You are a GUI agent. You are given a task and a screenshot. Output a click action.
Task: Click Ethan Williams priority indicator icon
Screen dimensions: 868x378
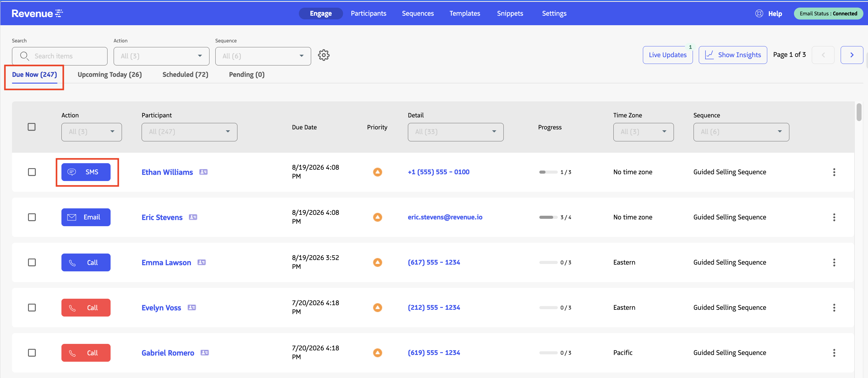pos(377,172)
